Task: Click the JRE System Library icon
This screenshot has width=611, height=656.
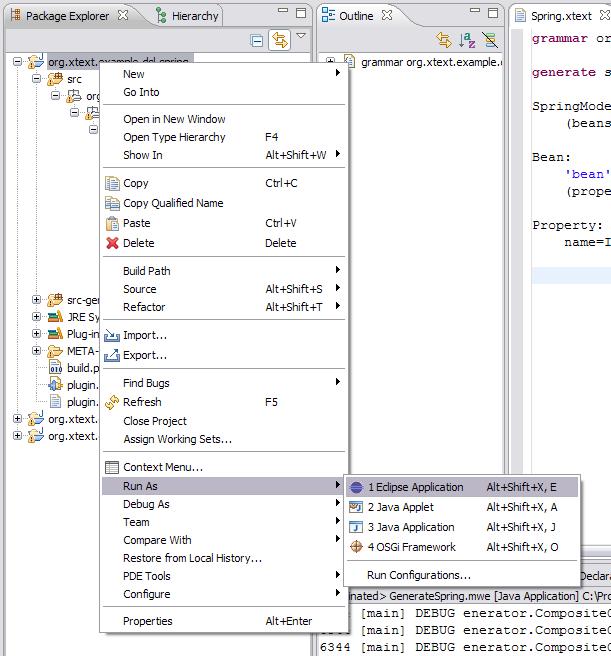Action: [55, 317]
